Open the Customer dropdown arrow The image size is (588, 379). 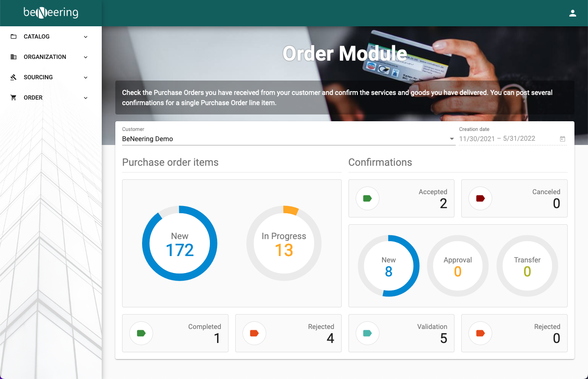click(x=451, y=139)
